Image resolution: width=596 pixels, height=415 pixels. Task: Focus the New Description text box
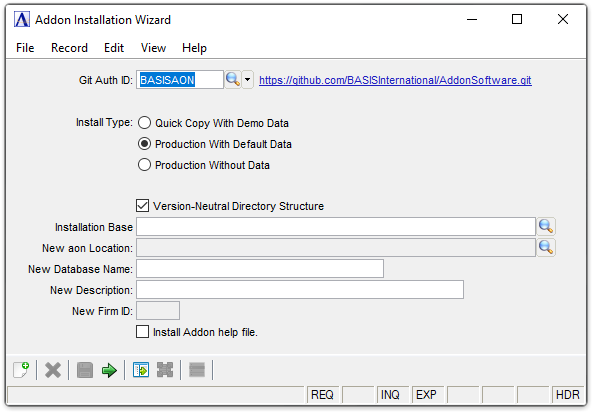[x=300, y=290]
